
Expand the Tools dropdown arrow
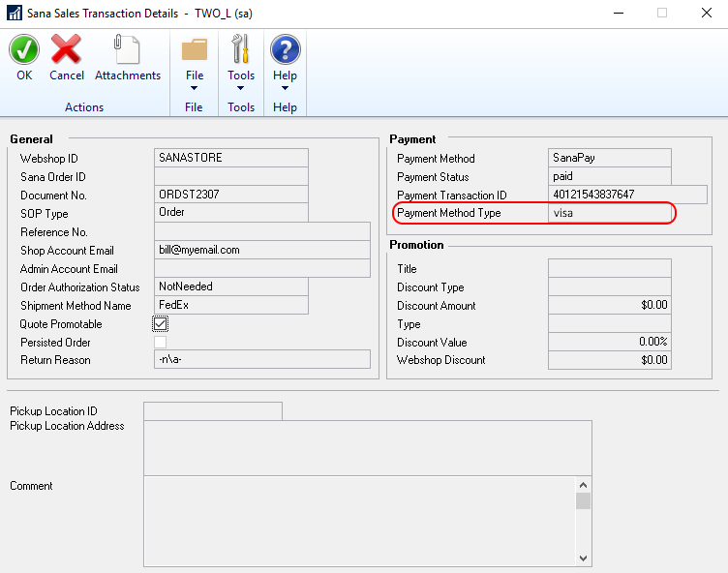pos(241,89)
